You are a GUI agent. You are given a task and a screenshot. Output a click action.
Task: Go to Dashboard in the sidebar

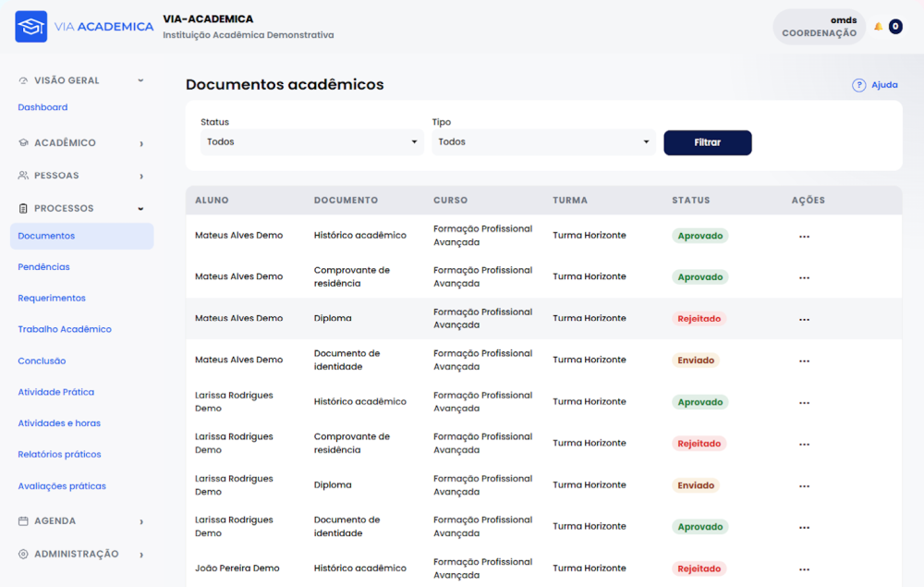(x=43, y=107)
